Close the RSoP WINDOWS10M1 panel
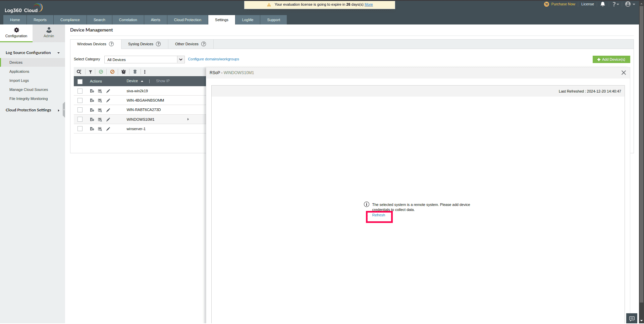The image size is (644, 324). click(624, 73)
